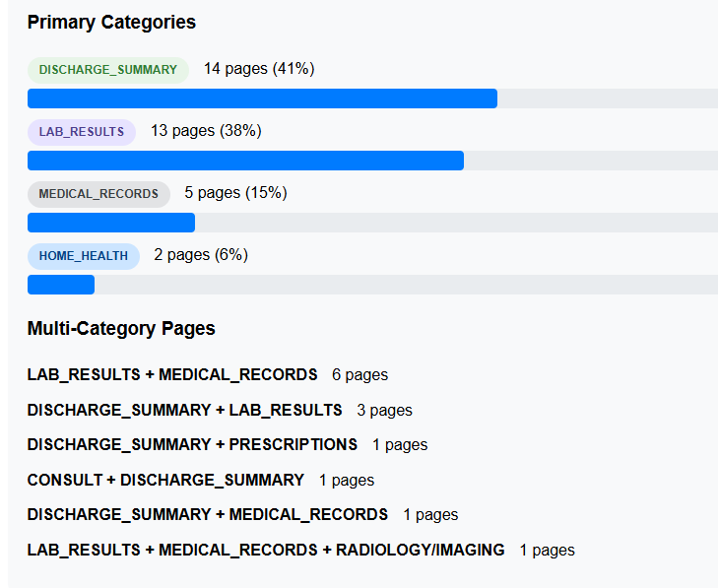Click the Multi-Category Pages heading
The height and width of the screenshot is (588, 718).
click(121, 328)
